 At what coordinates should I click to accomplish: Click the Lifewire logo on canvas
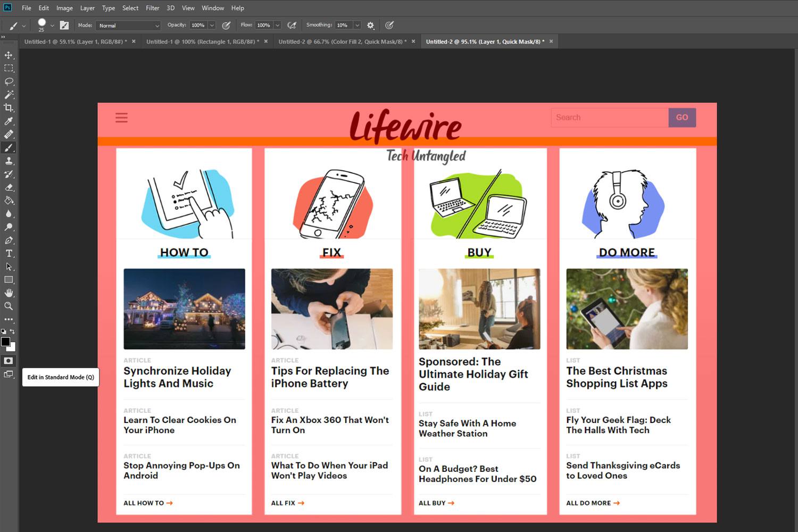pyautogui.click(x=405, y=127)
